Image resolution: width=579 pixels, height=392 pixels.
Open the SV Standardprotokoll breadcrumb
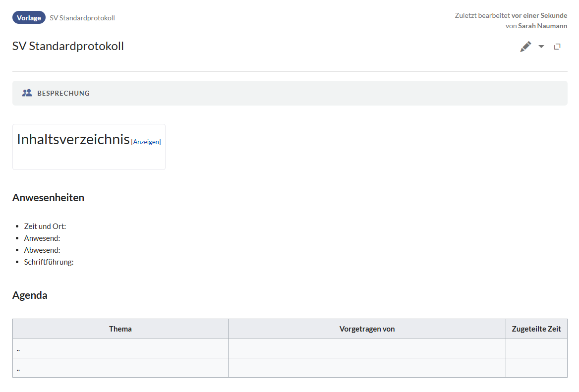82,18
